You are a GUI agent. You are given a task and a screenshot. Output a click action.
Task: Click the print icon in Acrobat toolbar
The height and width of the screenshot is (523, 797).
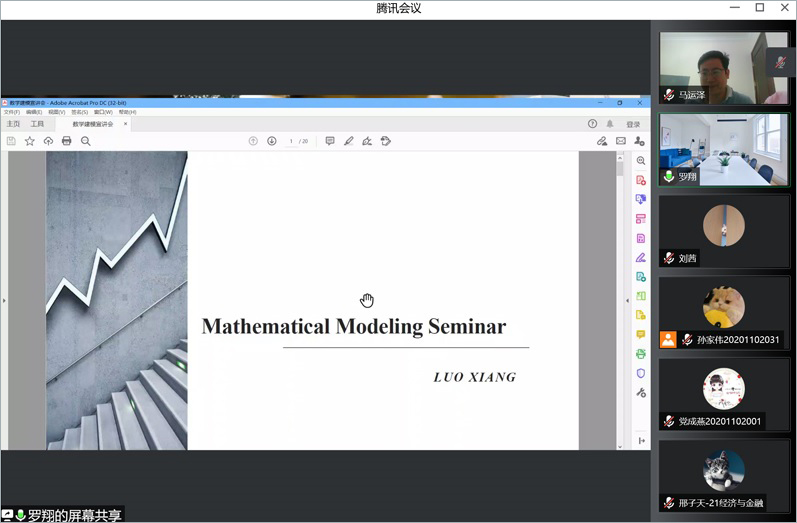(67, 141)
